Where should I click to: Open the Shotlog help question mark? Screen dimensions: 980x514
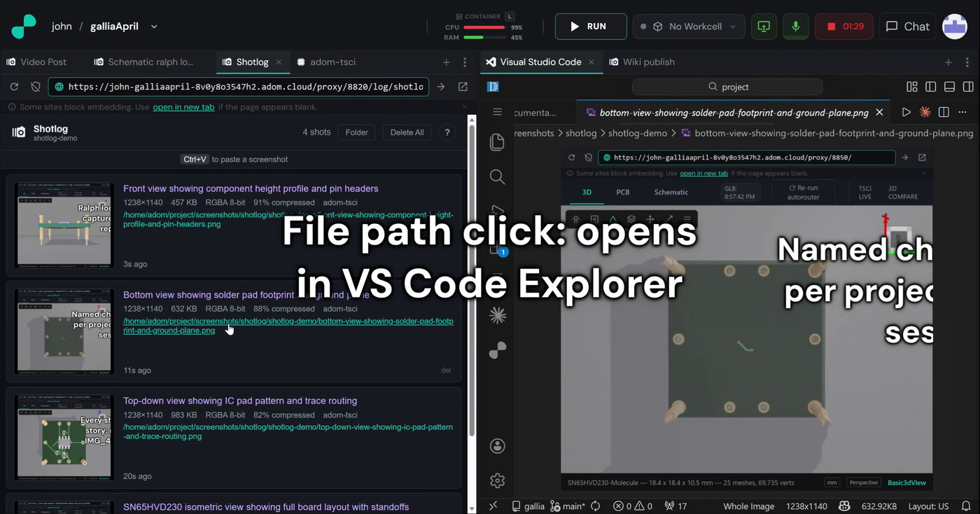coord(447,132)
